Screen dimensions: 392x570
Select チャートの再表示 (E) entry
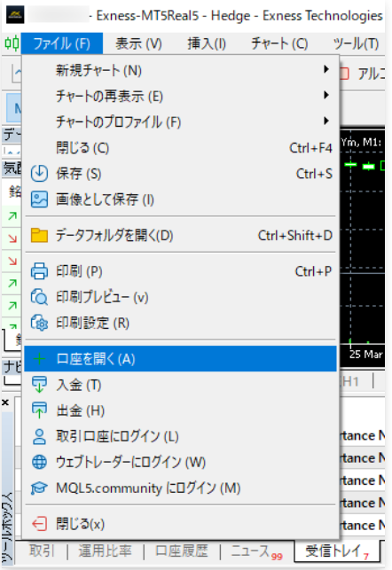click(180, 96)
